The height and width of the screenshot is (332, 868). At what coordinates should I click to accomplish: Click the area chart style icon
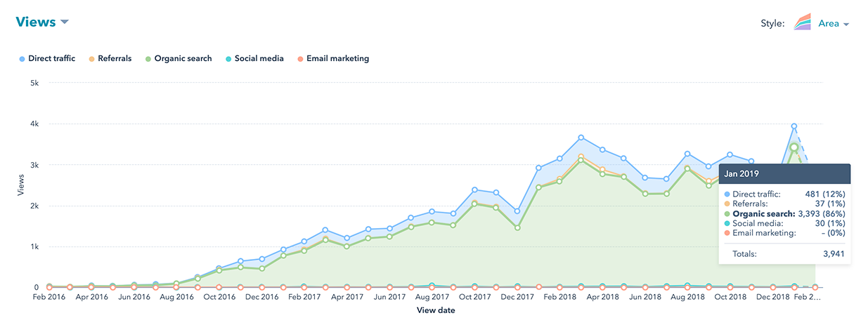click(803, 23)
